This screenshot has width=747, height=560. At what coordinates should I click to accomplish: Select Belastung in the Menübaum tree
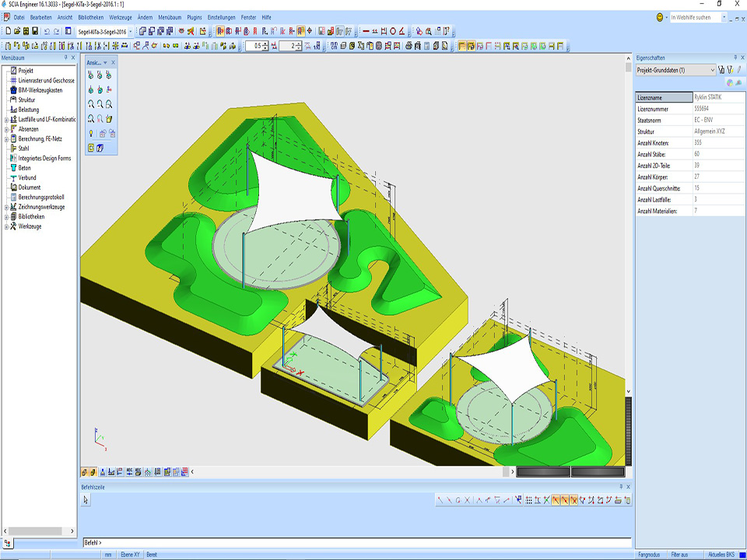pyautogui.click(x=29, y=110)
